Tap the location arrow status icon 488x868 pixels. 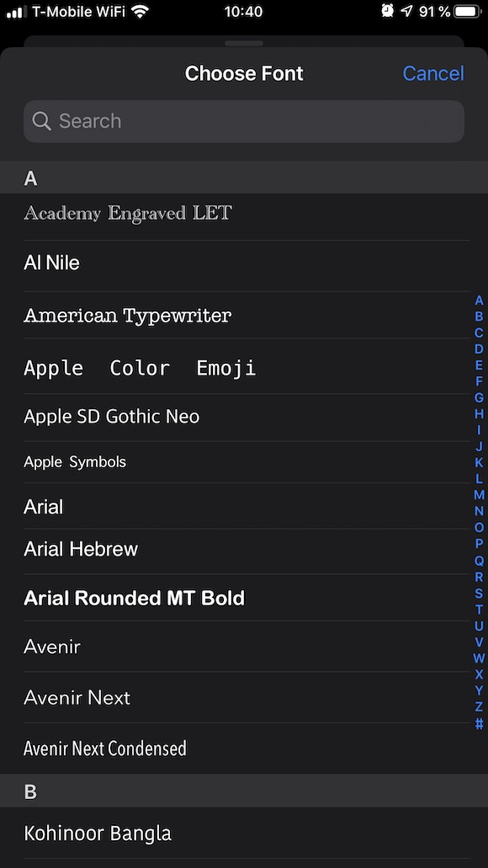click(x=407, y=11)
